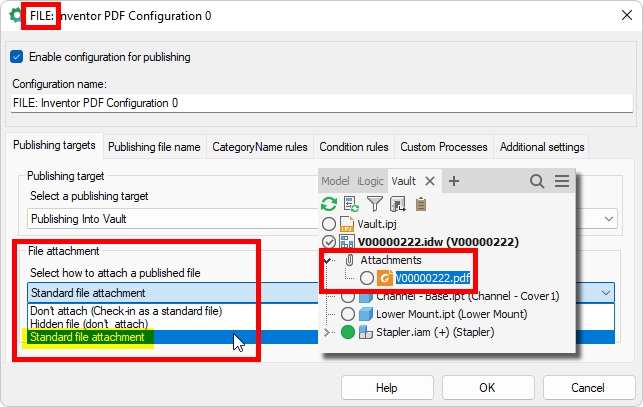Switch to the Condition rules tab
The width and height of the screenshot is (643, 407).
click(x=353, y=147)
